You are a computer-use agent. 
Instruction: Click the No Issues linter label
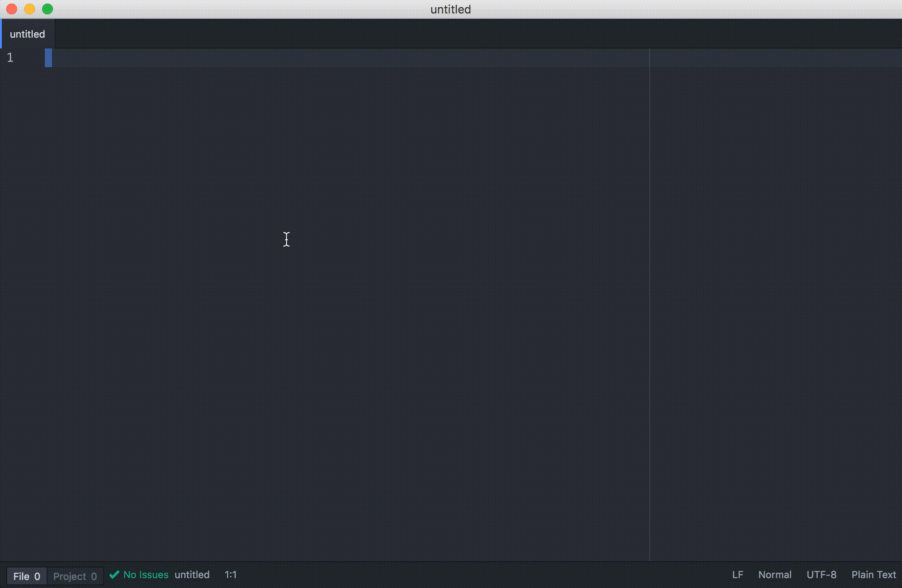tap(146, 575)
